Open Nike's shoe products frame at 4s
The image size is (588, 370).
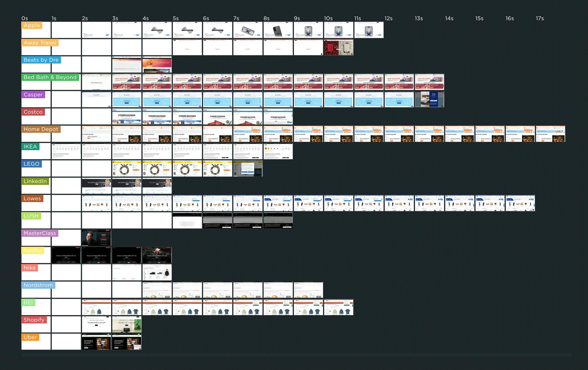[157, 272]
